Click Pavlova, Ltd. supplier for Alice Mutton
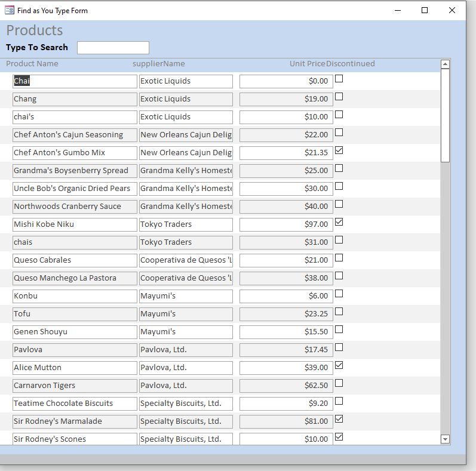 (186, 368)
